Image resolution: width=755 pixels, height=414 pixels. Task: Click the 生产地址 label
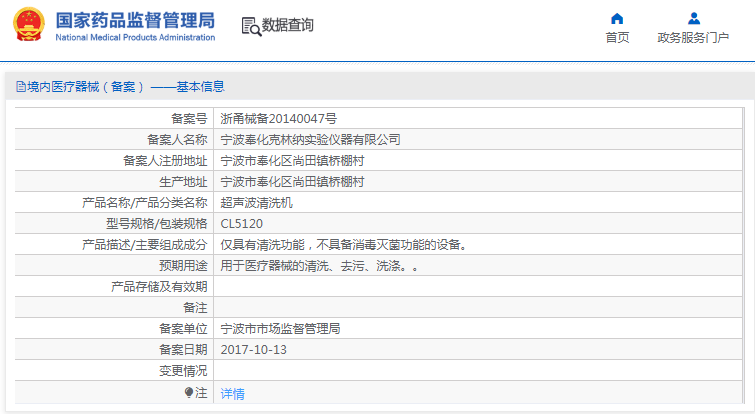tap(183, 182)
